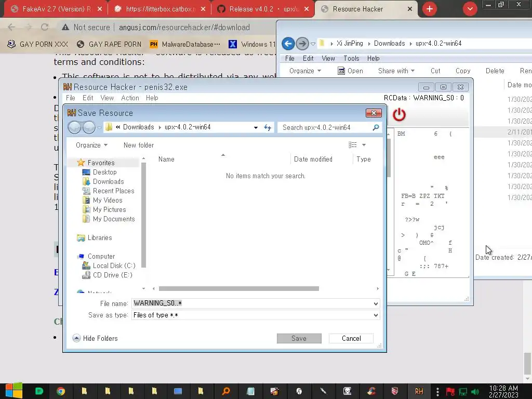Click the horizontal scrollbar in the Save dialog file list
This screenshot has height=399, width=532.
coord(238,289)
